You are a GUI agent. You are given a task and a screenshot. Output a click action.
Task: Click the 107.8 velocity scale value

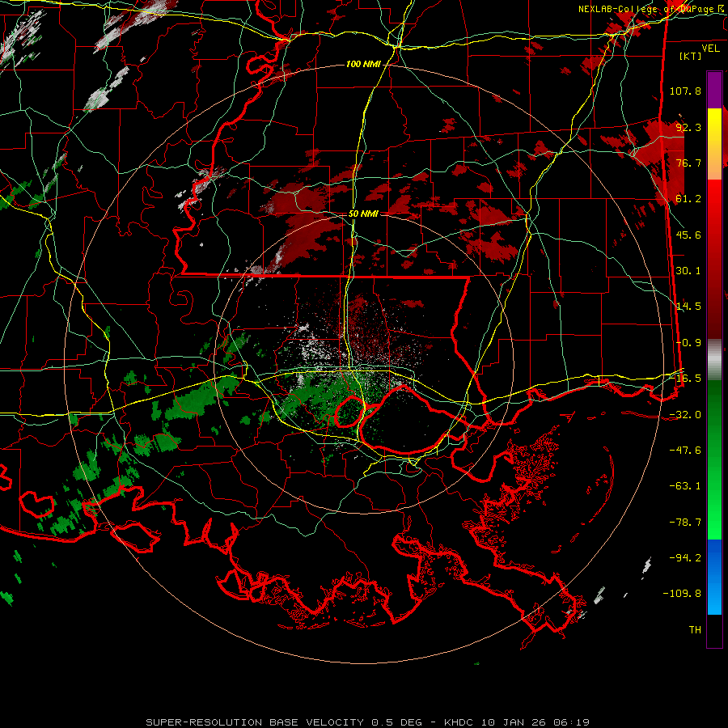coord(685,91)
